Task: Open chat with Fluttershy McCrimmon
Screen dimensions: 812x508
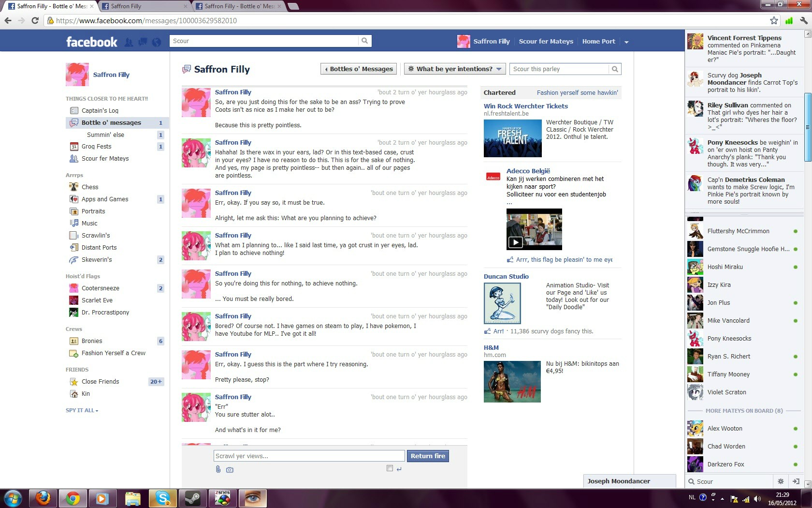Action: (744, 231)
